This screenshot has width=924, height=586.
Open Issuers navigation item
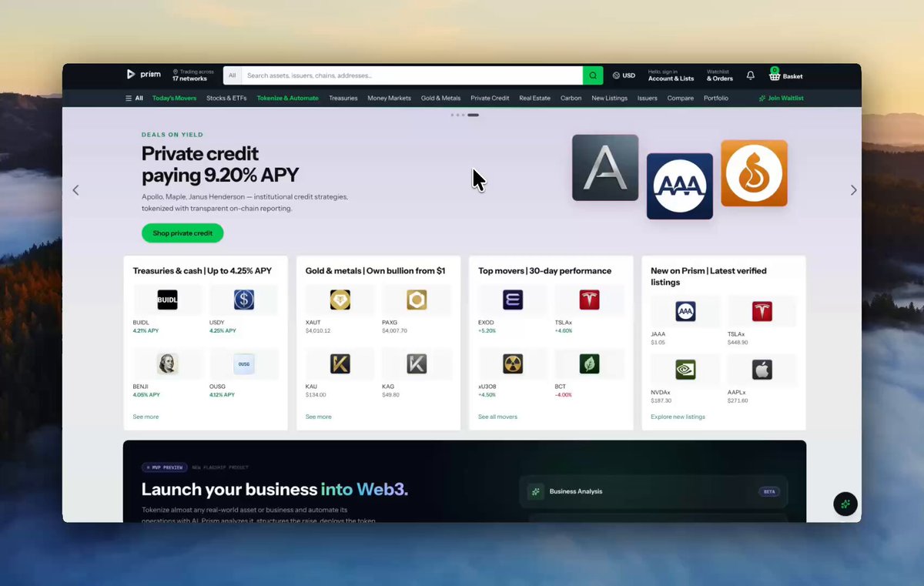648,99
